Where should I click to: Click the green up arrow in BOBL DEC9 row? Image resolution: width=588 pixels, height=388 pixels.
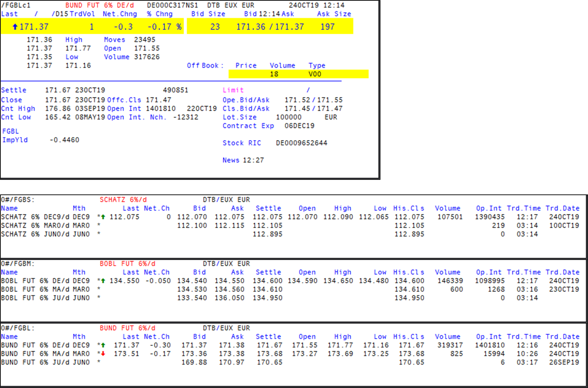[103, 281]
